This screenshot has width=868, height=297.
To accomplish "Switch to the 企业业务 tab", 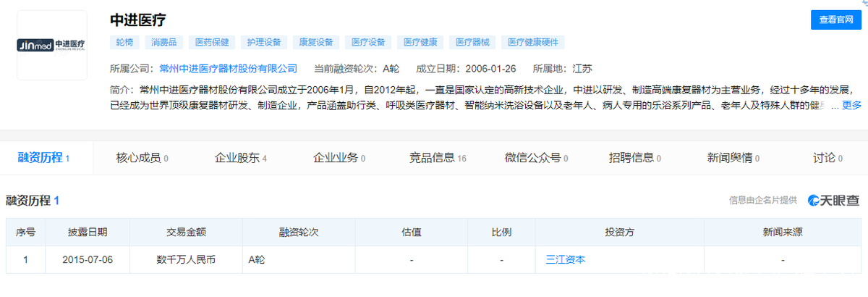I will [339, 157].
